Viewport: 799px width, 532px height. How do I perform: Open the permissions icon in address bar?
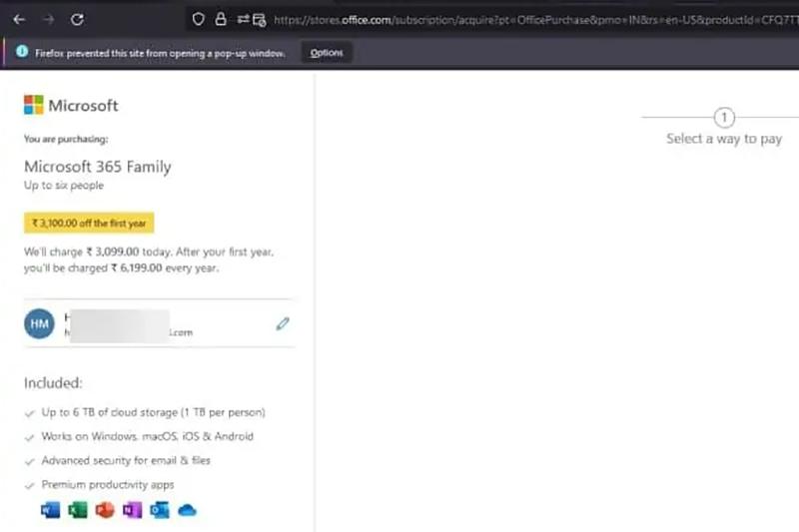point(250,19)
